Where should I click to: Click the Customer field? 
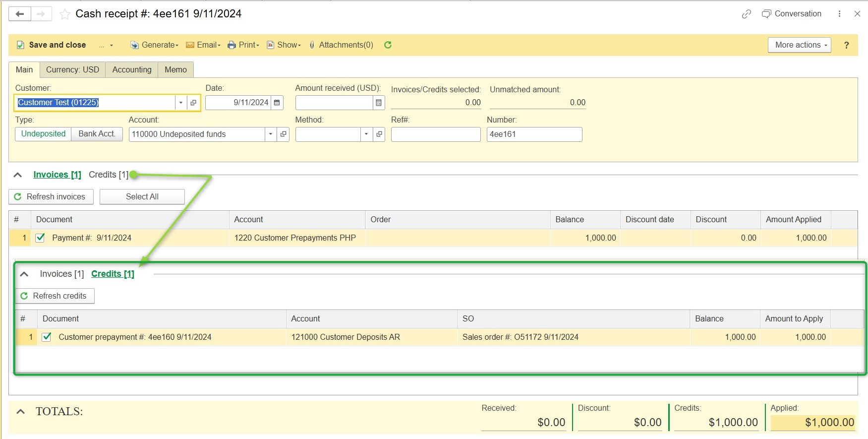coord(95,103)
